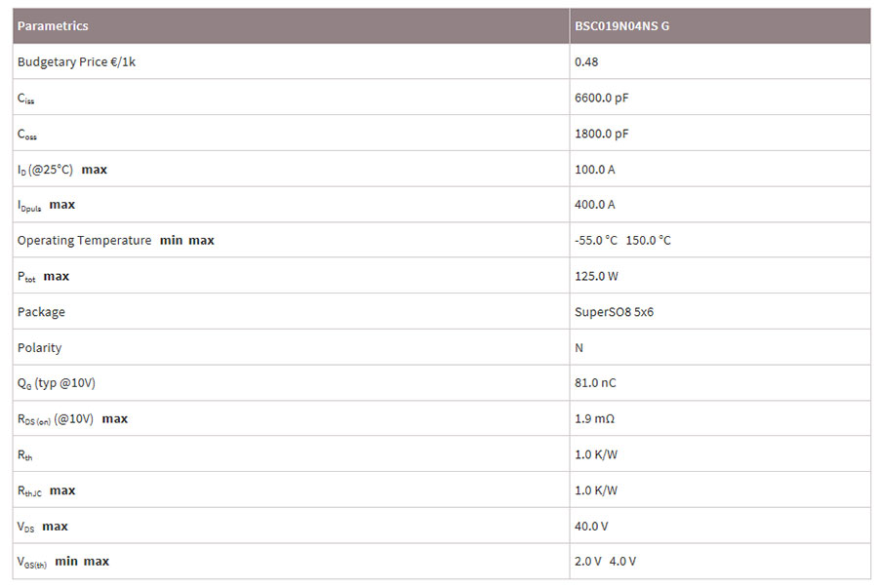Select the Coss parameter label
878x588 pixels.
pyautogui.click(x=27, y=135)
